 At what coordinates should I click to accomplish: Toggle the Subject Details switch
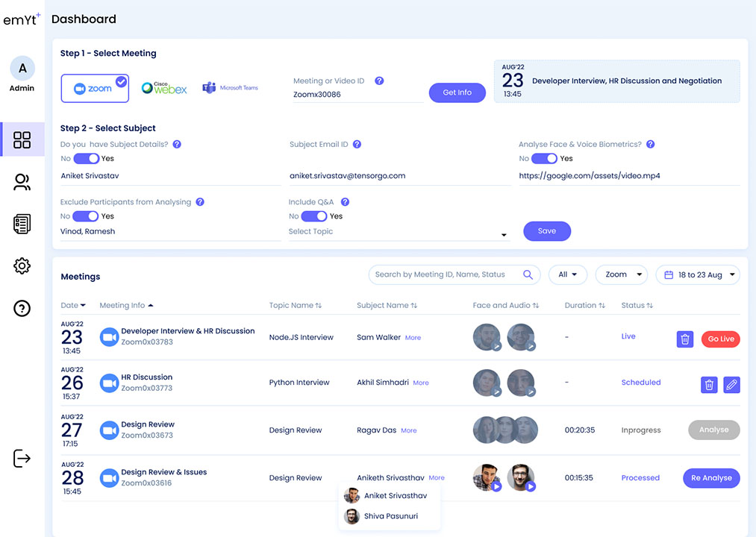pos(86,158)
